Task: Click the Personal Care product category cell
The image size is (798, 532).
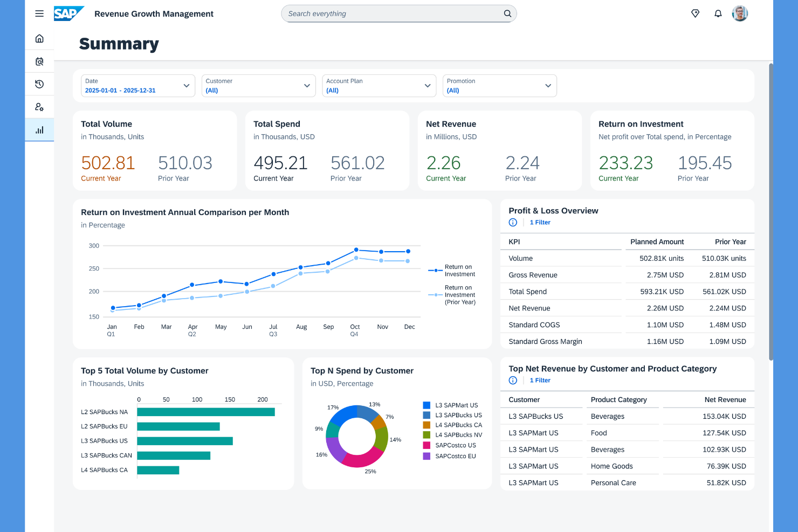Action: coord(613,483)
